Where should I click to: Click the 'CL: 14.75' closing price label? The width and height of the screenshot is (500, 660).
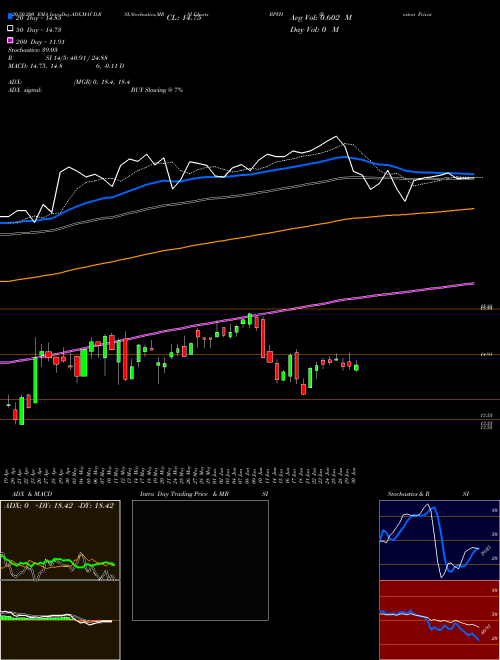184,18
